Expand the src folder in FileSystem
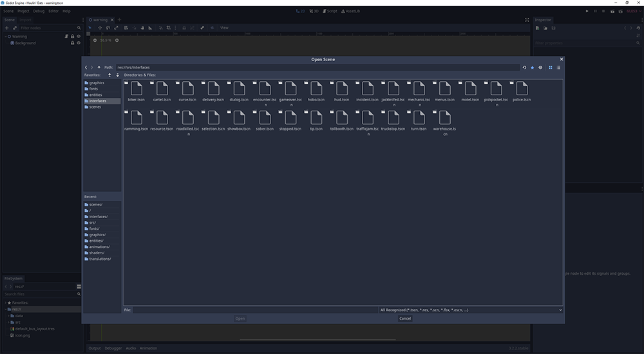 [x=8, y=322]
